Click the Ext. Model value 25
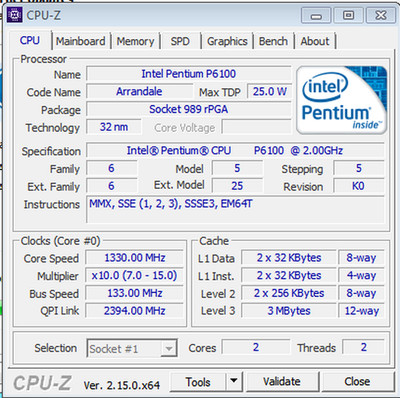 coord(237,186)
